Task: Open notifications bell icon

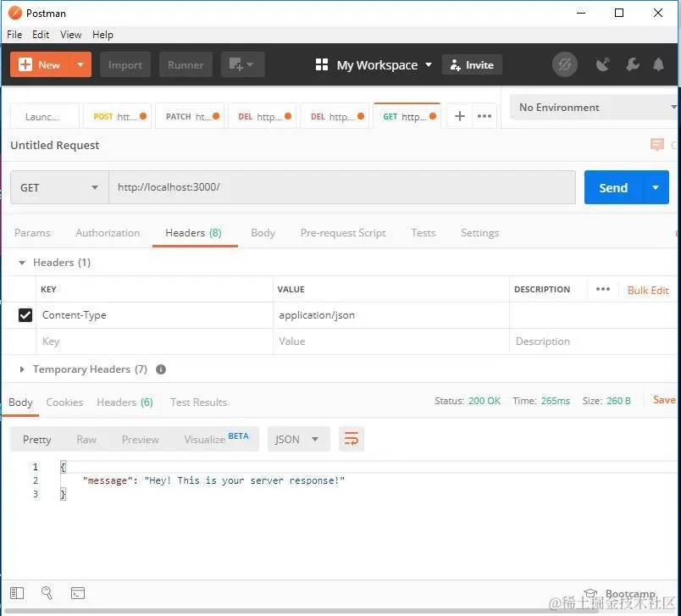Action: coord(658,64)
